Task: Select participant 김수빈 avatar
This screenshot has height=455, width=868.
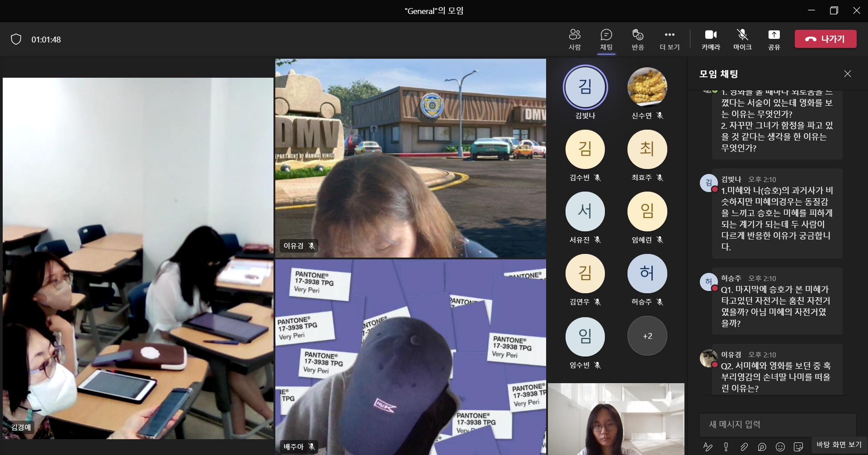Action: 585,149
